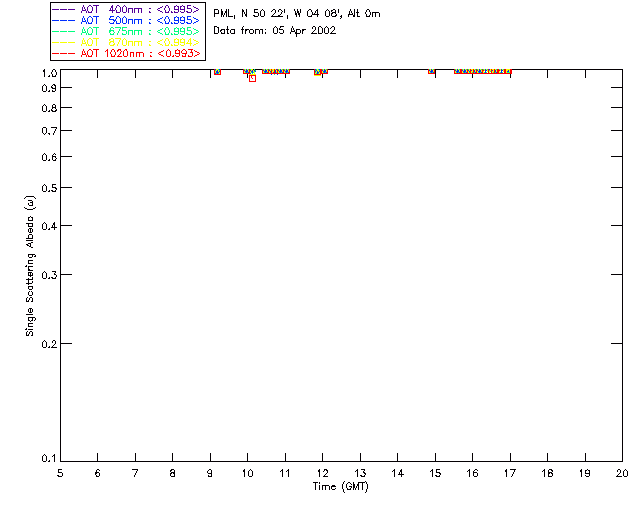Screen dimensions: 640x512
Task: Click hour label 14 on the time axis
Action: [398, 473]
